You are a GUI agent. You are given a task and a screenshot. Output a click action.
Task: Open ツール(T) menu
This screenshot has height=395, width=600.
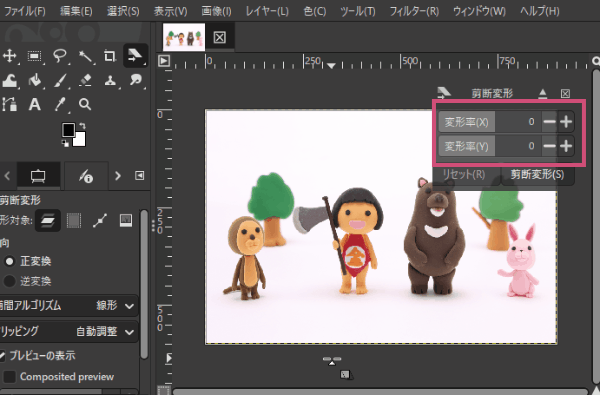tap(358, 11)
